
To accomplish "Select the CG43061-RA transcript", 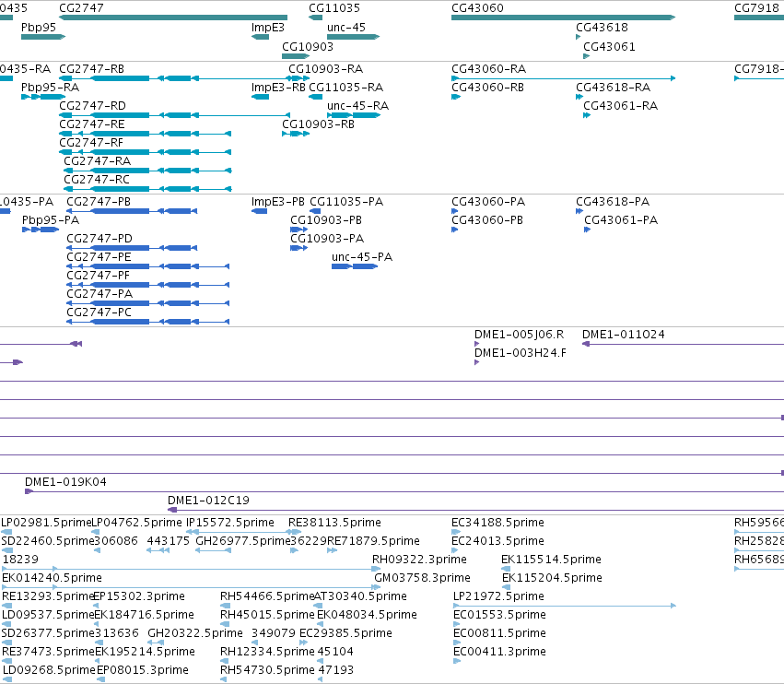I will click(587, 115).
